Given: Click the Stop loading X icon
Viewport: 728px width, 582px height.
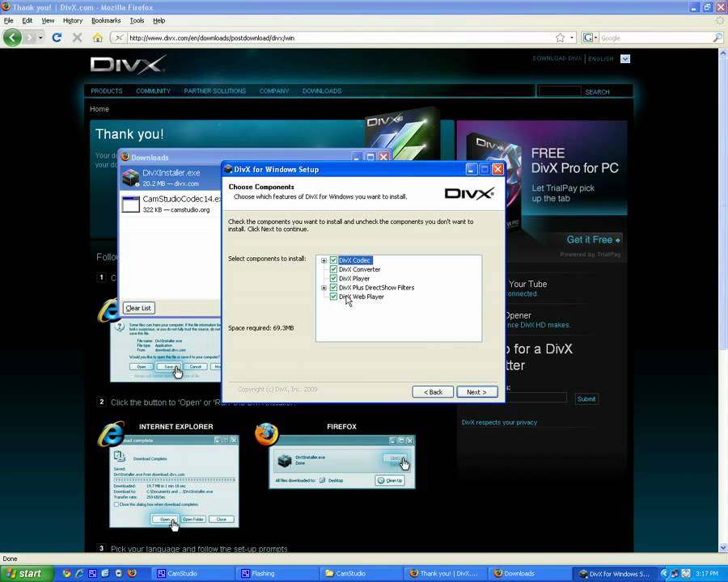Looking at the screenshot, I should pyautogui.click(x=78, y=38).
